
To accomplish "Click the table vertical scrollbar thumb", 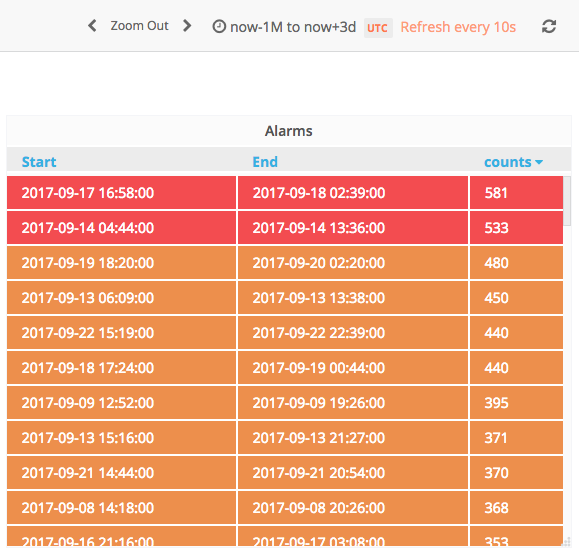I will point(567,201).
